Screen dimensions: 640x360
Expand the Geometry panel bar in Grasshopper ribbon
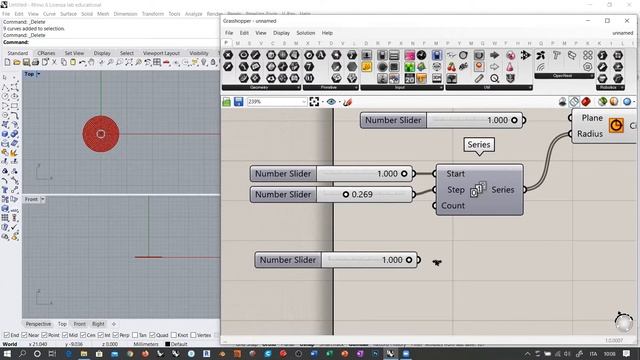tap(261, 87)
